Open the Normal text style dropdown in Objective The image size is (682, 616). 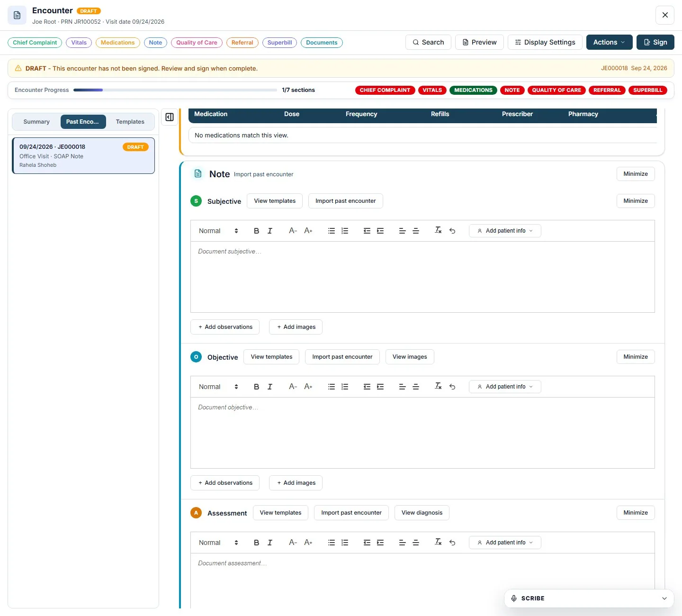[x=218, y=387]
